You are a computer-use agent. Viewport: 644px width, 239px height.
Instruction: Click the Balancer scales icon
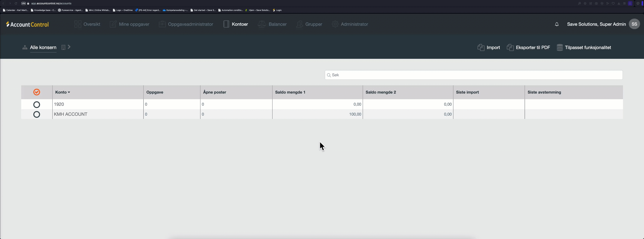[x=262, y=24]
